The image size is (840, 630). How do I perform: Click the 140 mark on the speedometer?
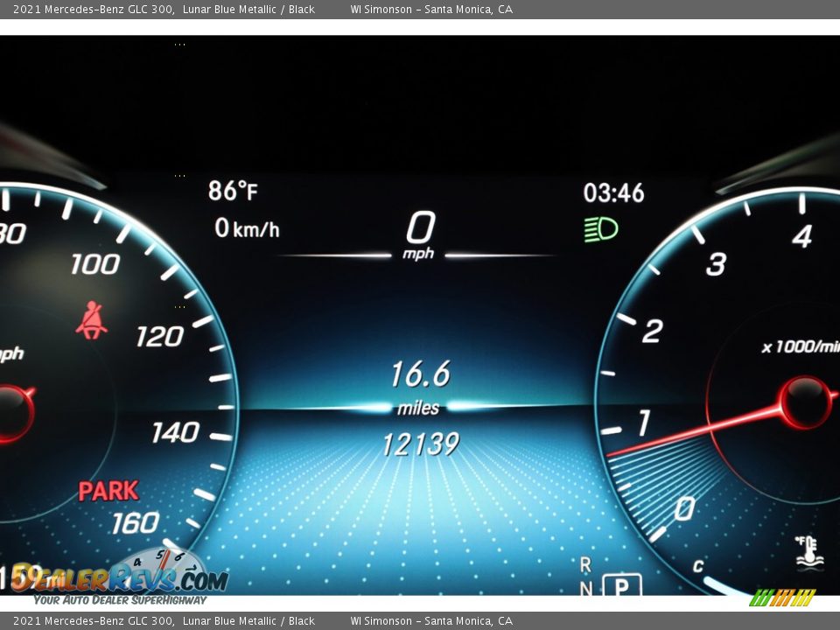coord(176,432)
